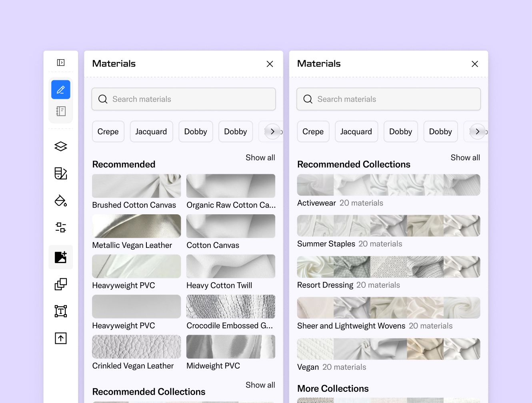The height and width of the screenshot is (403, 532).
Task: Choose Organic Raw Cotton Canvas swatch
Action: pyautogui.click(x=231, y=186)
